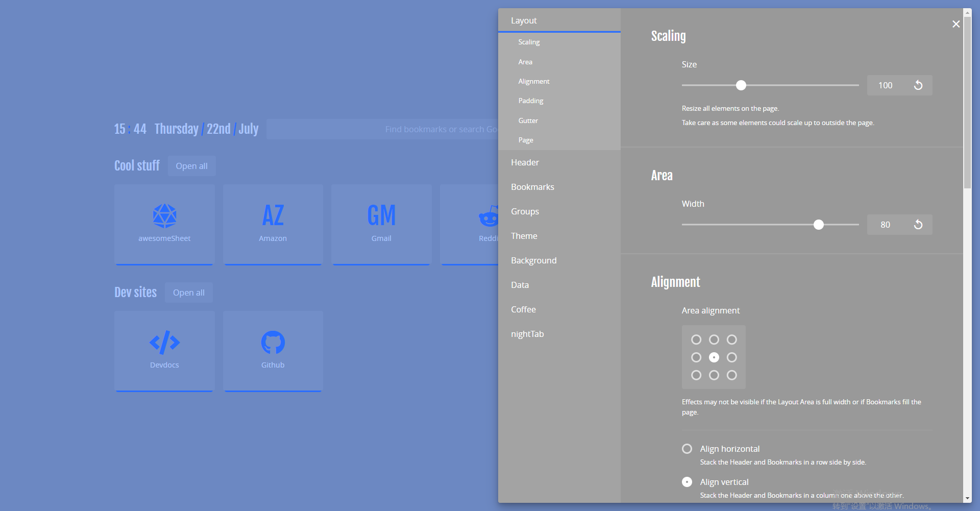Click the Scaling Size slider handle
The height and width of the screenshot is (511, 980).
[x=741, y=85]
